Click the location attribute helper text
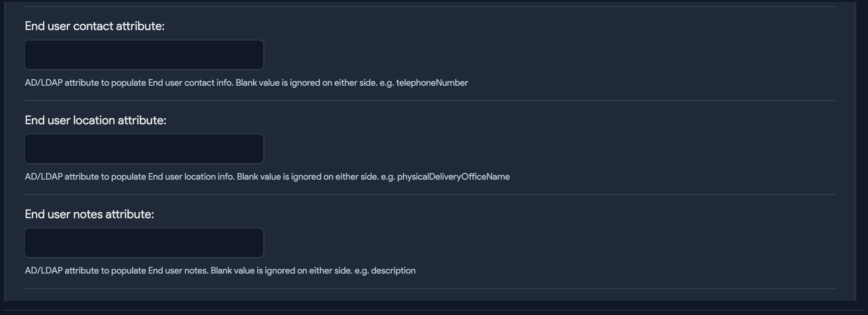 tap(267, 176)
